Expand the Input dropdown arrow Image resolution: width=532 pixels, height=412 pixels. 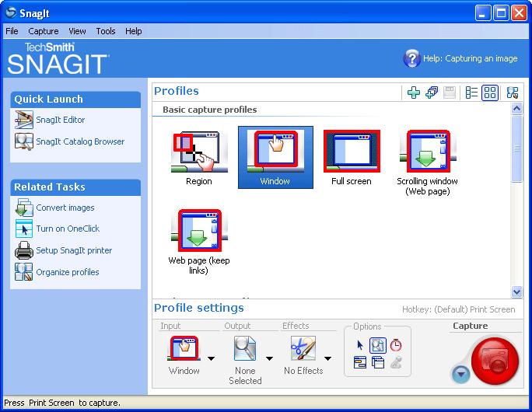[x=211, y=358]
